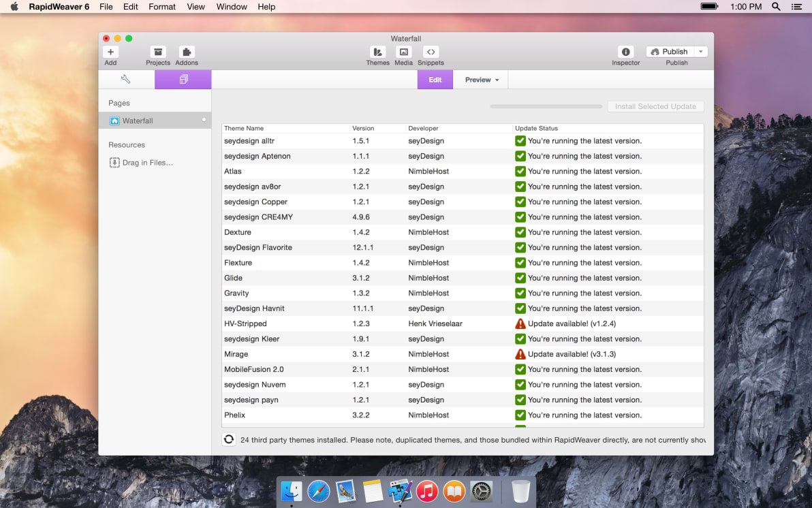Click the green check icon for Glide
Image resolution: width=812 pixels, height=508 pixels.
pyautogui.click(x=520, y=278)
